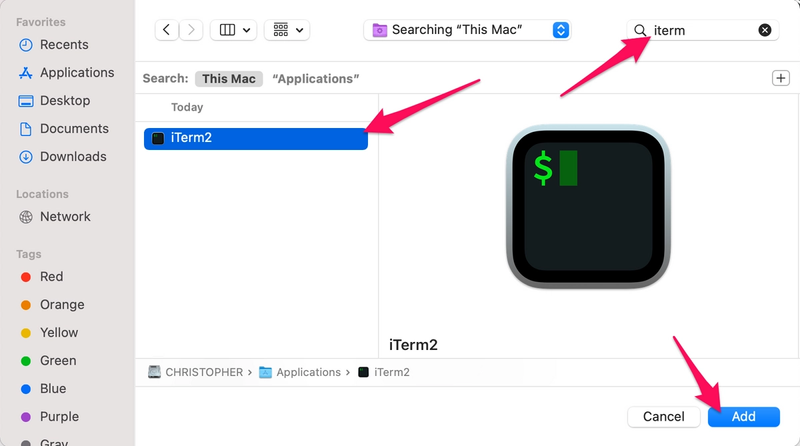This screenshot has height=446, width=800.
Task: Click the Locations section heading
Action: [42, 194]
